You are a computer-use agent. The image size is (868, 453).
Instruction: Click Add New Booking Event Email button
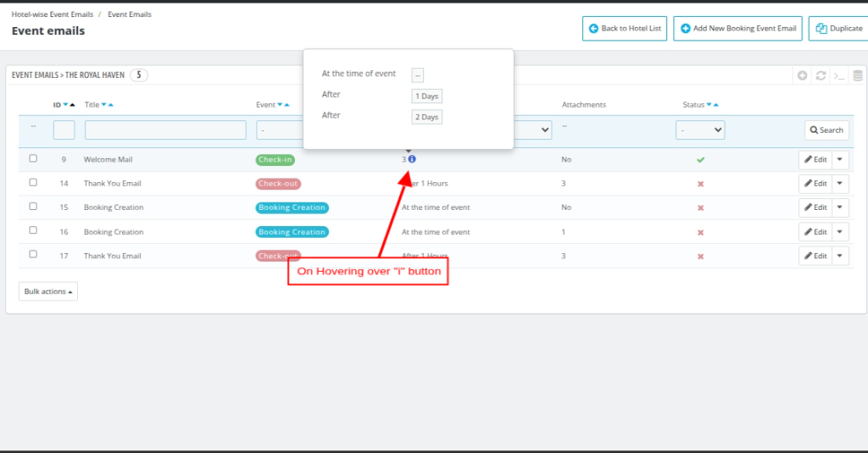(x=737, y=29)
